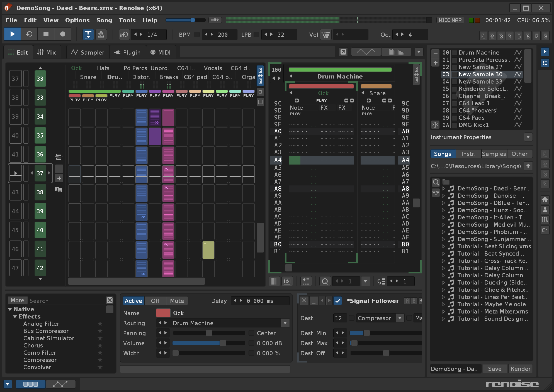The width and height of the screenshot is (554, 392).
Task: Click the Kick track color swatch
Action: point(163,313)
